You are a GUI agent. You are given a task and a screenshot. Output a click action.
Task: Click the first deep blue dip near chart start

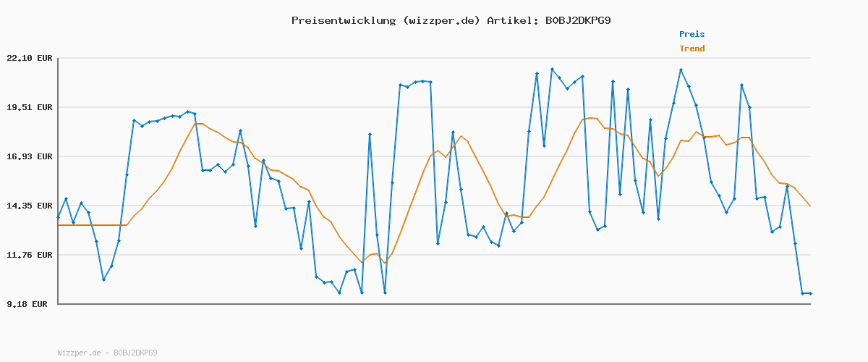point(104,279)
